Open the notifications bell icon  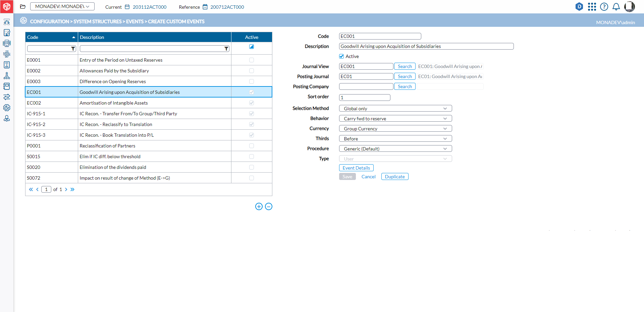coord(616,7)
